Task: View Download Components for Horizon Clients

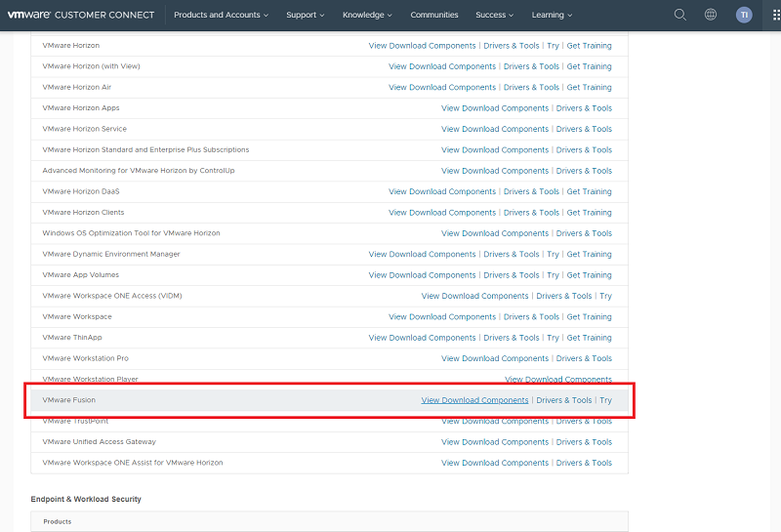Action: tap(442, 212)
